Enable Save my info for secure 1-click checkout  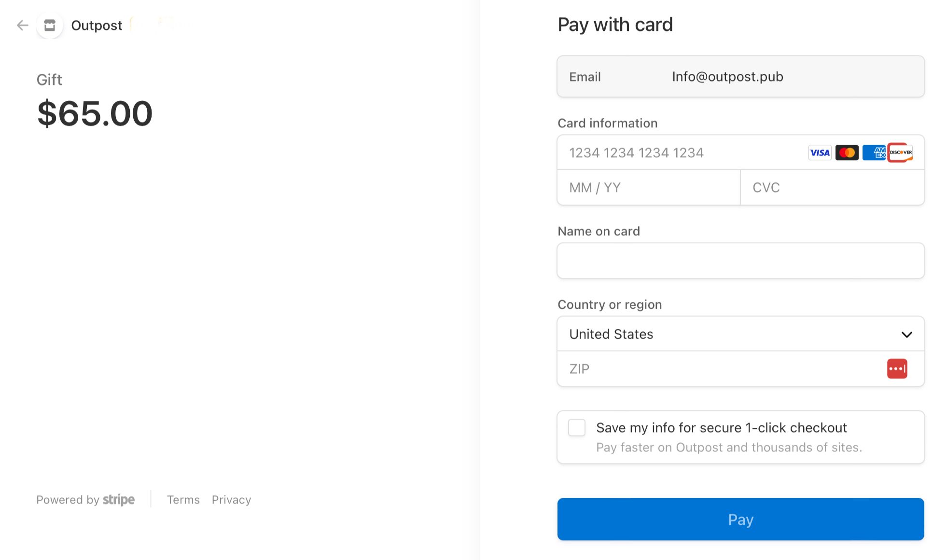click(x=575, y=427)
